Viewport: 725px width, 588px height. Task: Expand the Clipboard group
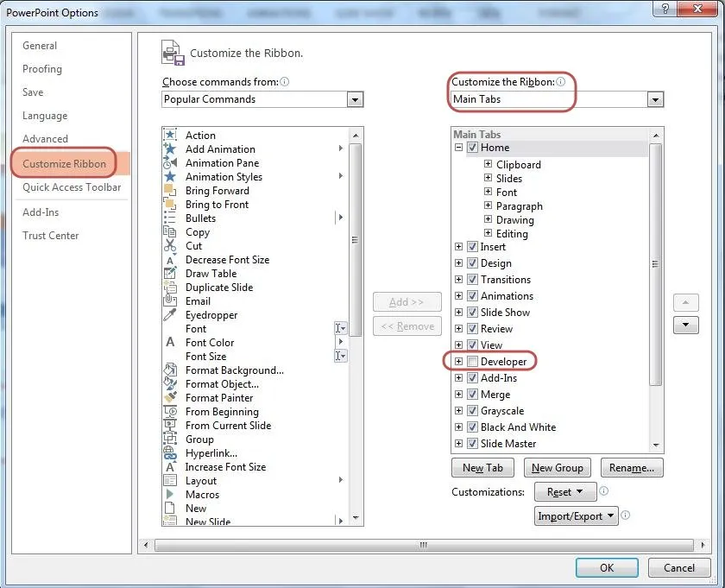[x=488, y=164]
